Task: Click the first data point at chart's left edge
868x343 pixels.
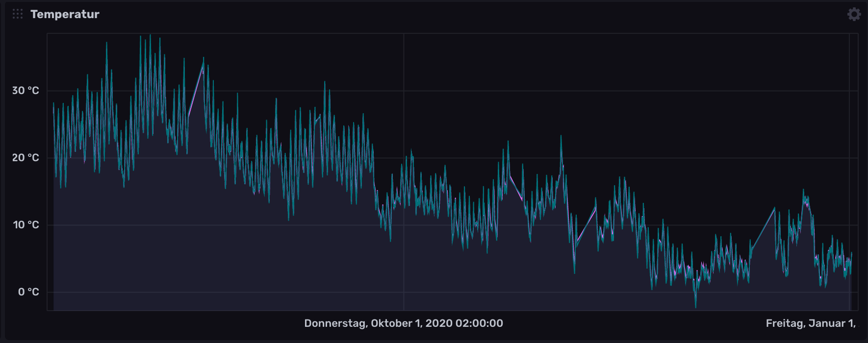Action: [53, 105]
